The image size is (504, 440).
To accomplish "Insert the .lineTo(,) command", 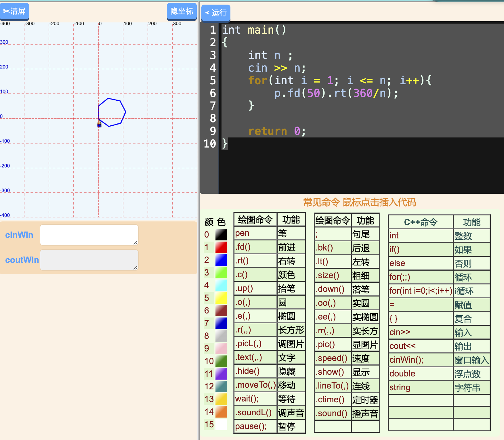I will [x=333, y=386].
